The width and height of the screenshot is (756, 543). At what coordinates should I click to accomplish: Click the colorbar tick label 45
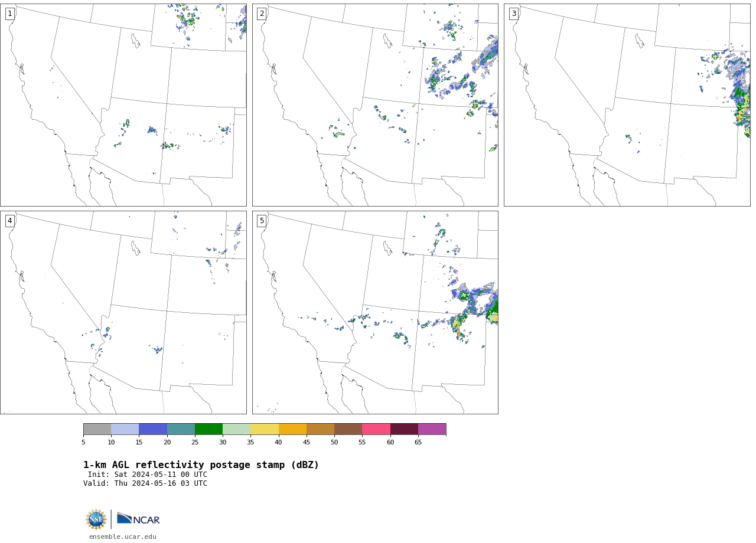pos(307,443)
